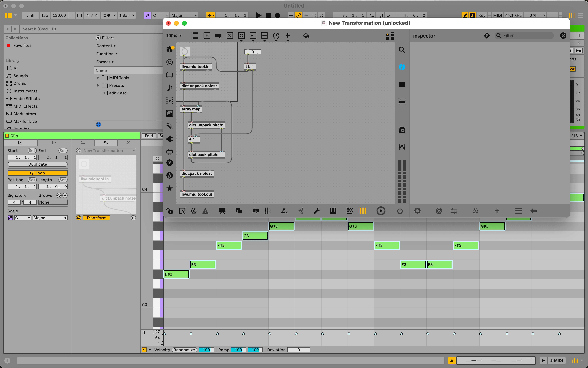Open the mixer sliders icon in Max sidebar
This screenshot has height=368, width=588.
click(x=402, y=147)
